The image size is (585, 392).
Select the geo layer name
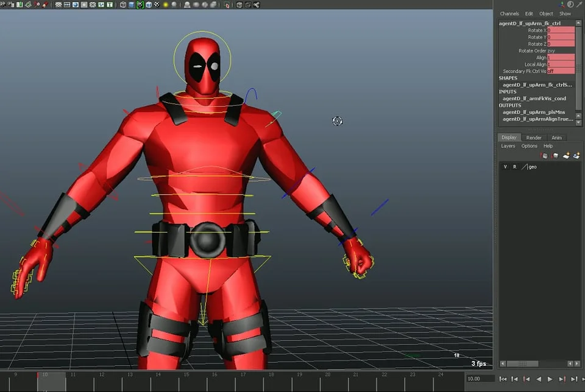tap(533, 167)
